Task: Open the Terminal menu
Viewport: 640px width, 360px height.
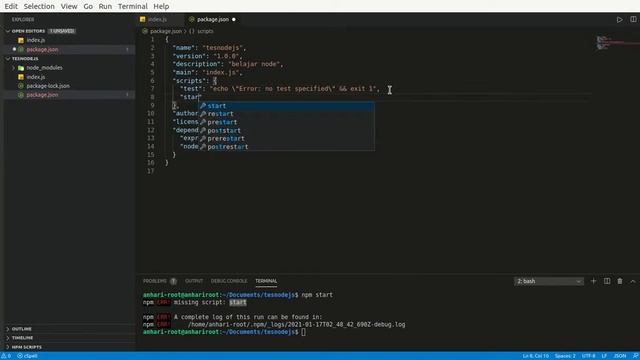Action: 133,6
